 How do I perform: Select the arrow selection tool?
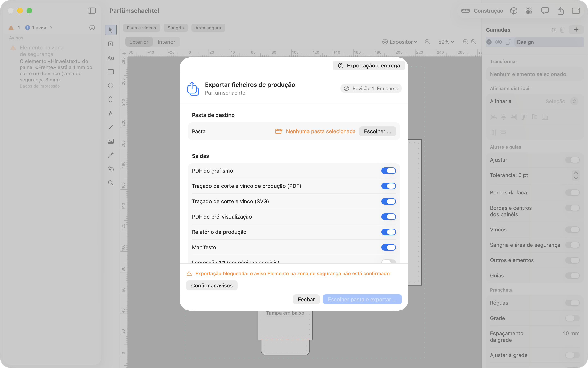click(x=110, y=30)
